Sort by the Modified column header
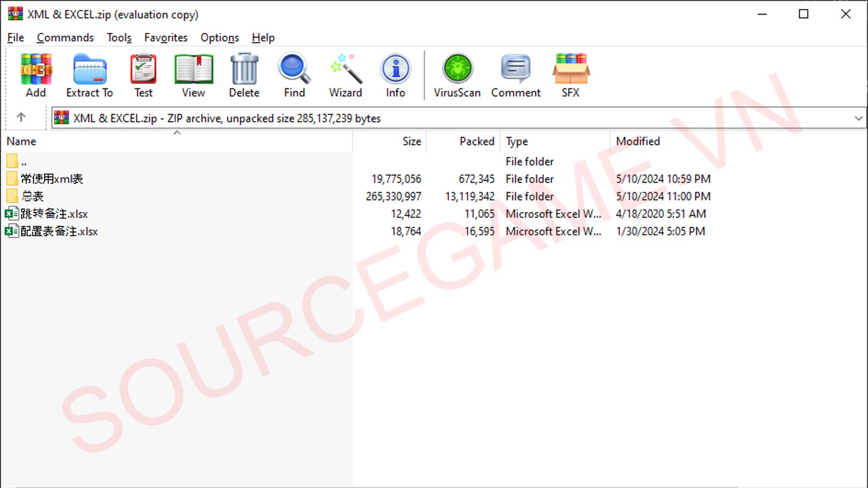 (638, 142)
